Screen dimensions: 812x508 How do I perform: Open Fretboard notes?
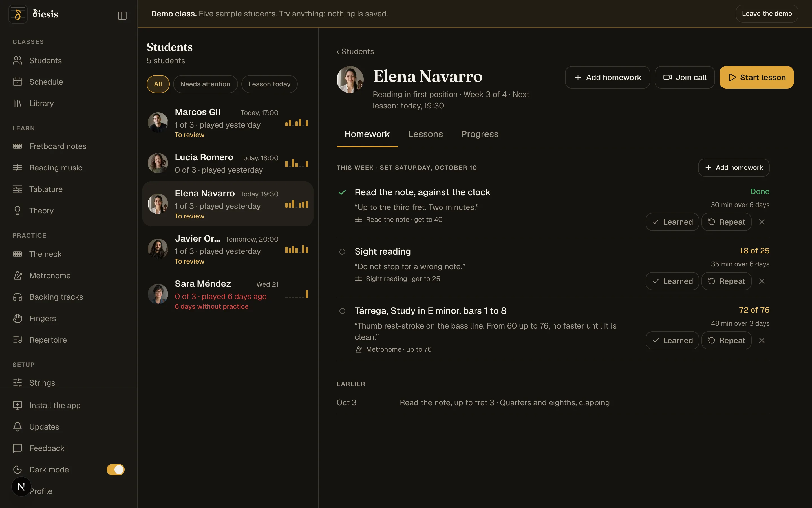[69, 146]
